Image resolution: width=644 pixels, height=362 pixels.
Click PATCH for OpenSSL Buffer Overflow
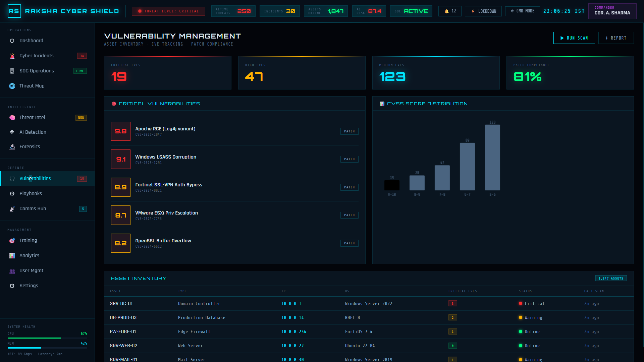pos(349,243)
